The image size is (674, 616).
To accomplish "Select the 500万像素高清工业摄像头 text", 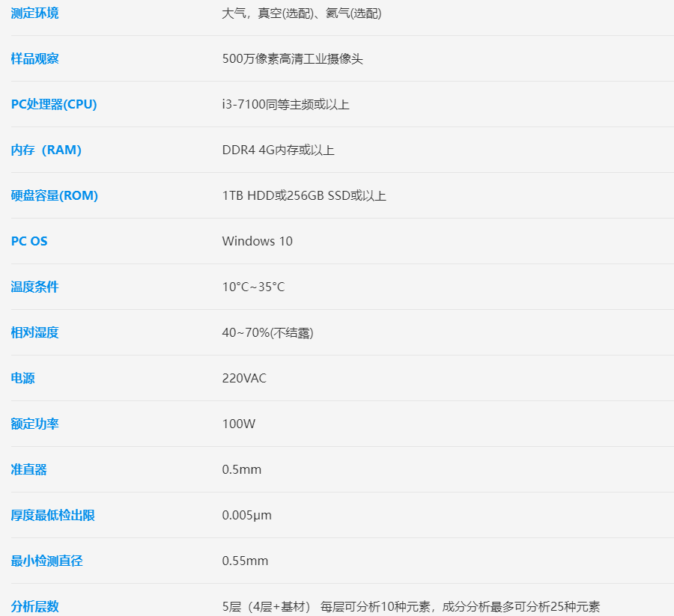I will pyautogui.click(x=292, y=58).
